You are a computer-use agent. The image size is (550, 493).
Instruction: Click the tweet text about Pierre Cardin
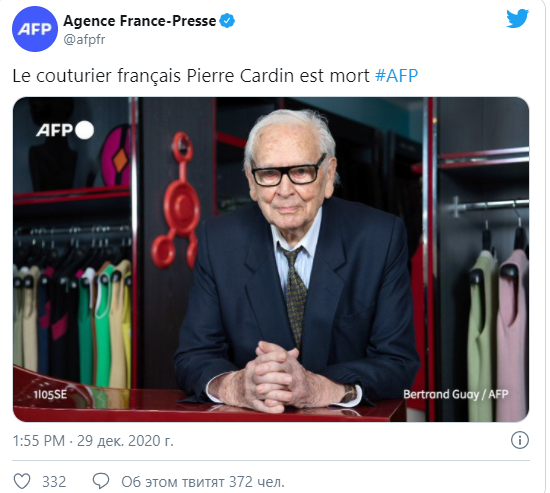click(x=191, y=75)
